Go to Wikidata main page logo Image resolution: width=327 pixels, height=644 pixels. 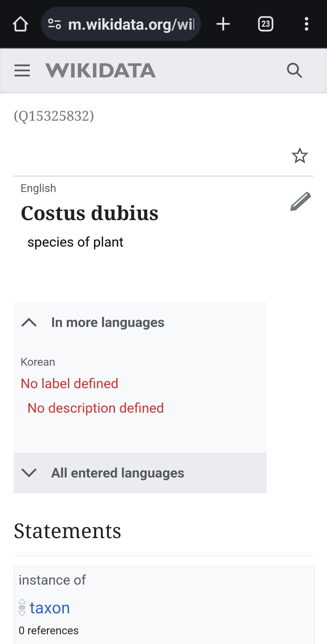(x=101, y=70)
